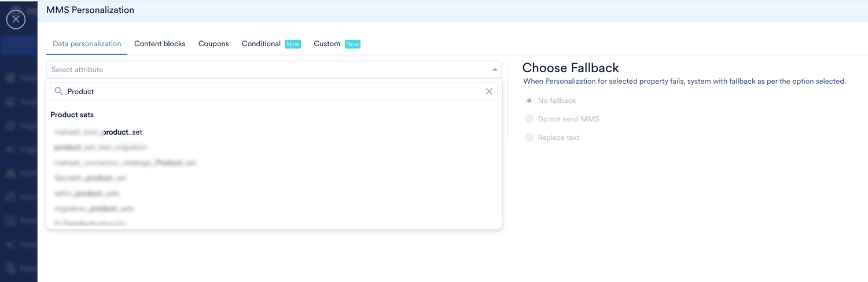Click the Choose Fallback heading
Screen dimensions: 868x282
click(x=571, y=68)
